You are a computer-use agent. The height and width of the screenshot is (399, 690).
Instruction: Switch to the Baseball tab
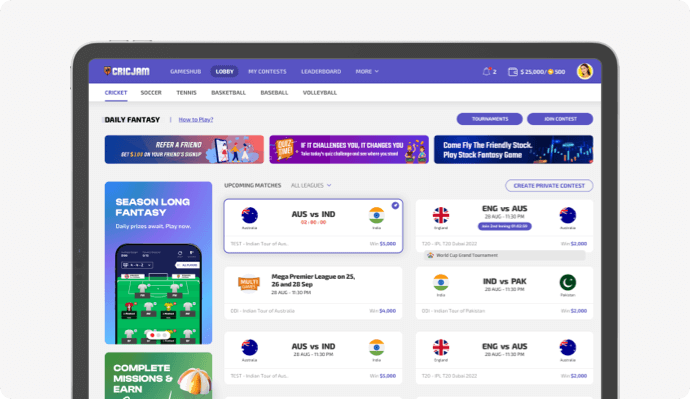coord(274,93)
